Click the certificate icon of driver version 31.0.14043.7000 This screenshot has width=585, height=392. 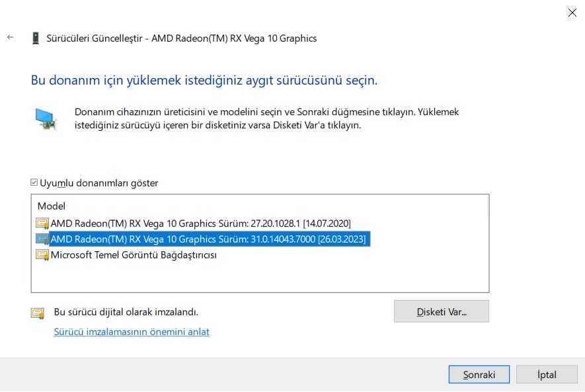tap(42, 239)
